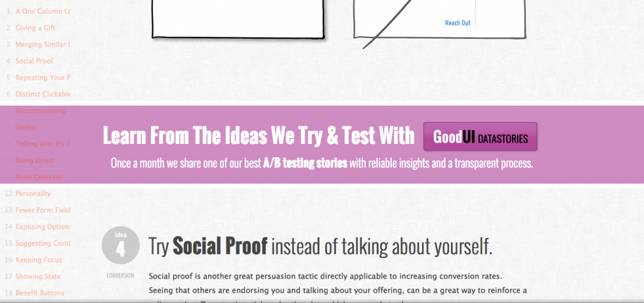The width and height of the screenshot is (644, 303).
Task: Select 'Merging Similar' sidebar item
Action: pyautogui.click(x=42, y=45)
